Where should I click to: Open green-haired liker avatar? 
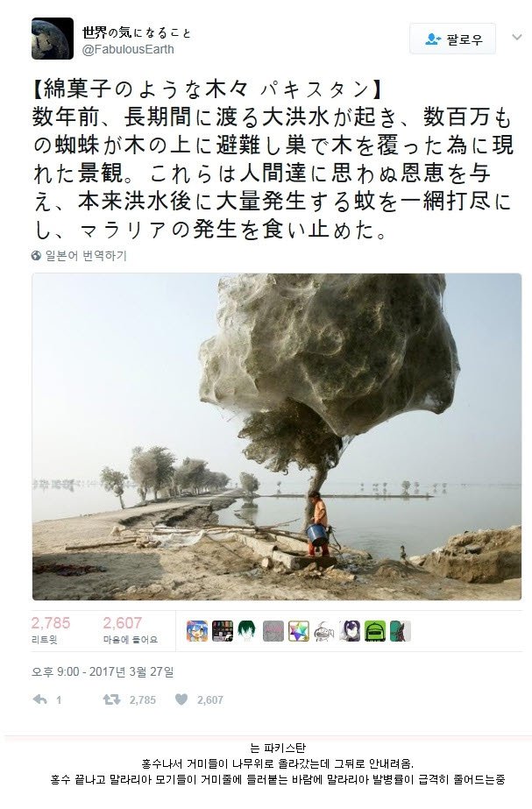tap(247, 631)
